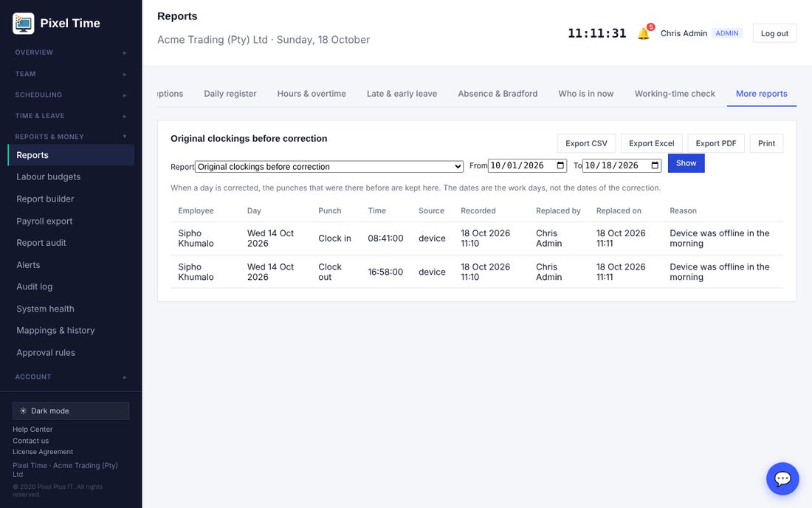Open Labour budgets in sidebar
The height and width of the screenshot is (508, 812).
pos(71,176)
